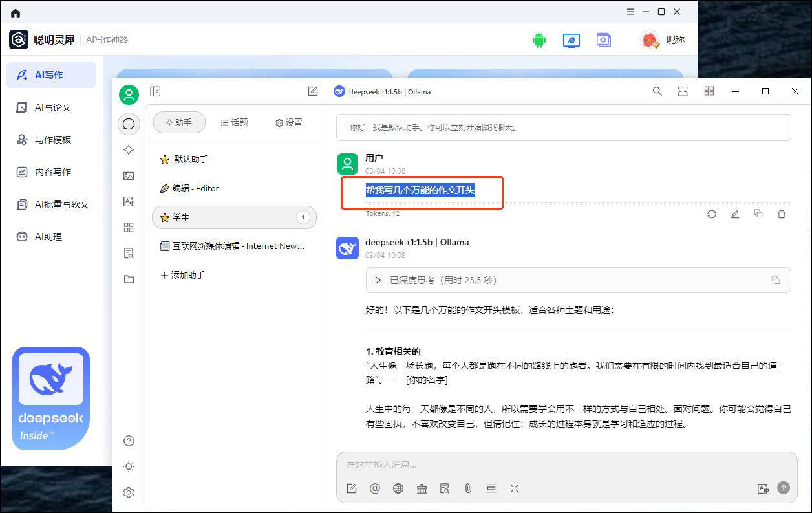This screenshot has height=513, width=812.
Task: Click the copy icon on user message
Action: pos(758,214)
